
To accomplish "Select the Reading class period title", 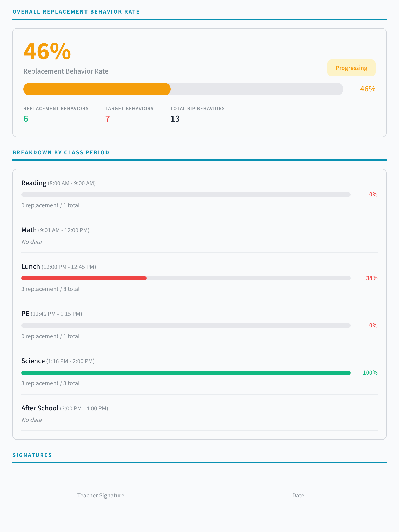I will click(x=34, y=183).
